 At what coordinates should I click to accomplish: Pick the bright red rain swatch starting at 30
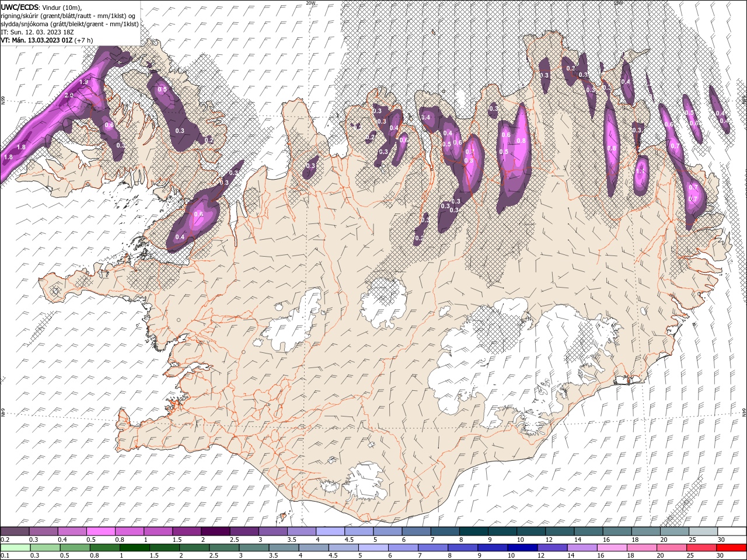(730, 548)
